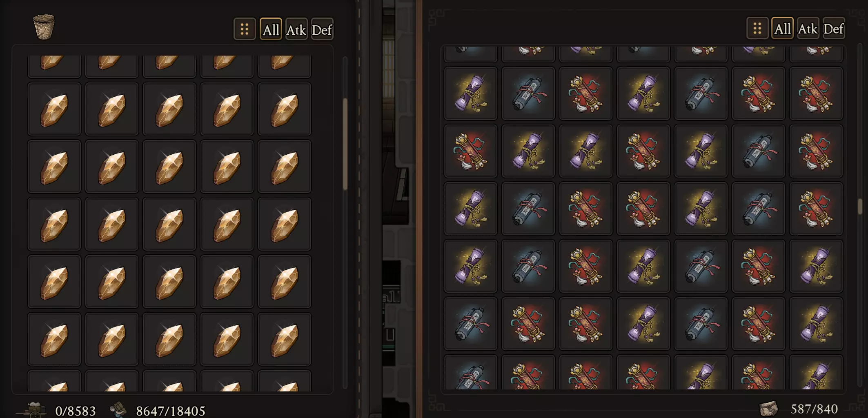The image size is (868, 418).
Task: Switch right panel to Def filter
Action: (834, 28)
